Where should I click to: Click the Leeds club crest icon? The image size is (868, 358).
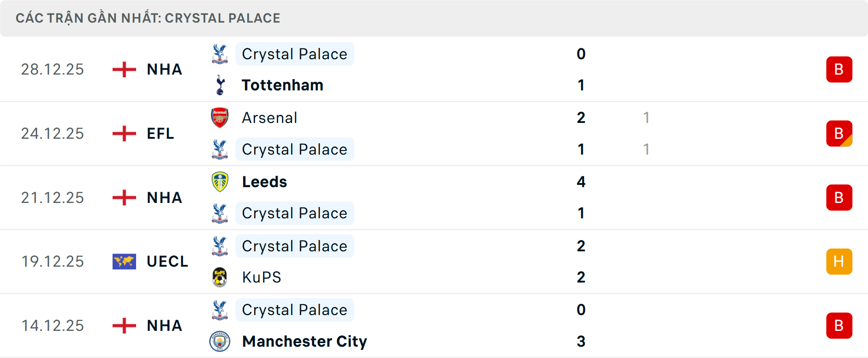point(220,182)
